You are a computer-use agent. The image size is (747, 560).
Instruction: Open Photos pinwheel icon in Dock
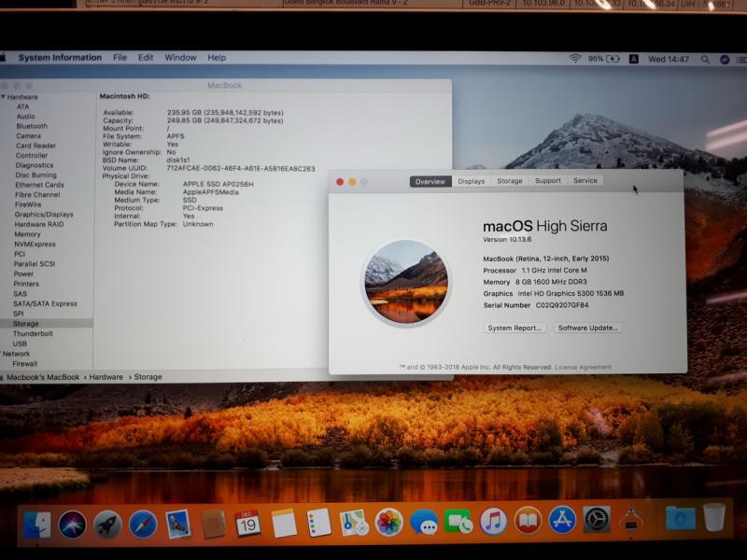tap(388, 523)
